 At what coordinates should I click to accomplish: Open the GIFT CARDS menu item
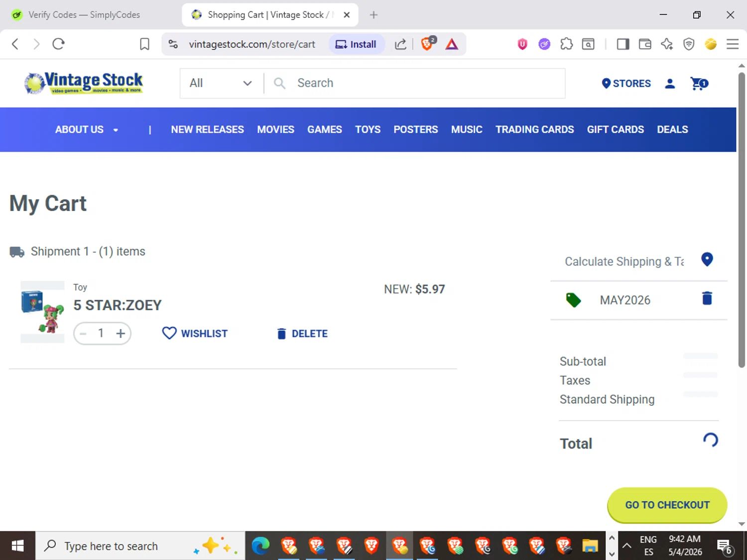[x=616, y=129]
